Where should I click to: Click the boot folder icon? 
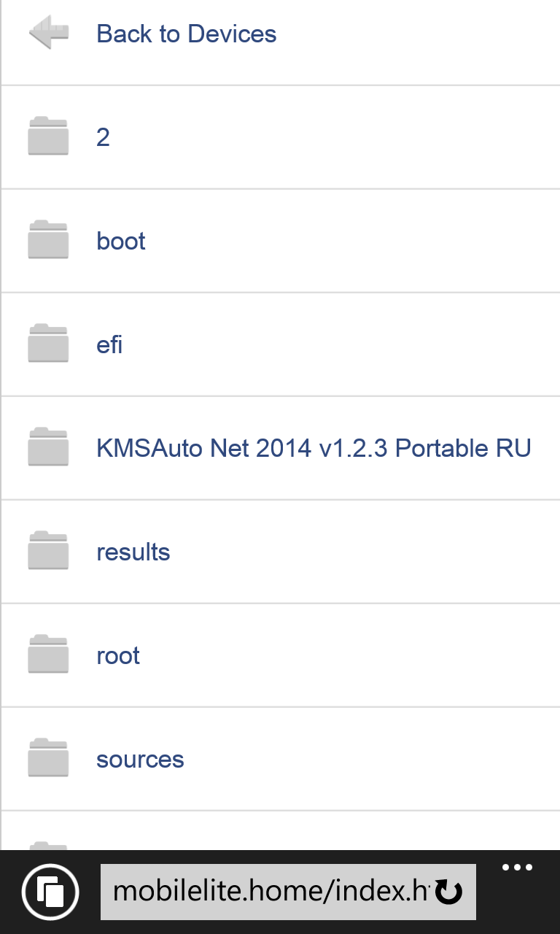tap(48, 240)
